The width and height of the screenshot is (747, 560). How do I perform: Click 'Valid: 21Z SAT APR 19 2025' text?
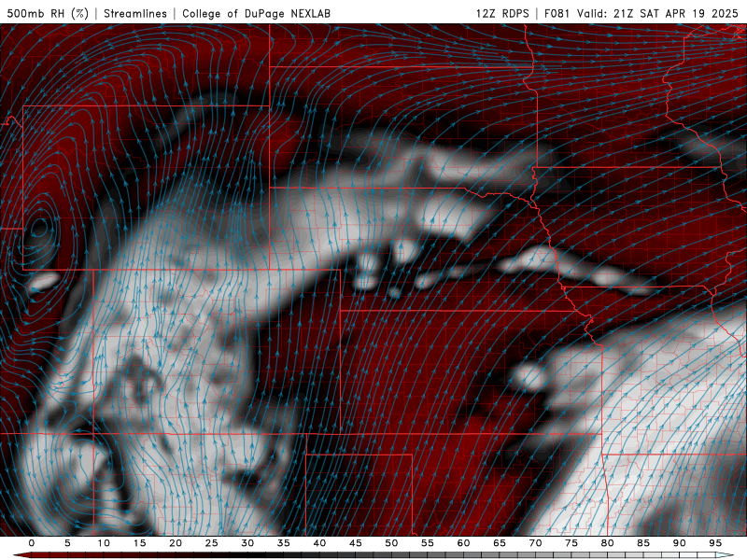[x=657, y=13]
